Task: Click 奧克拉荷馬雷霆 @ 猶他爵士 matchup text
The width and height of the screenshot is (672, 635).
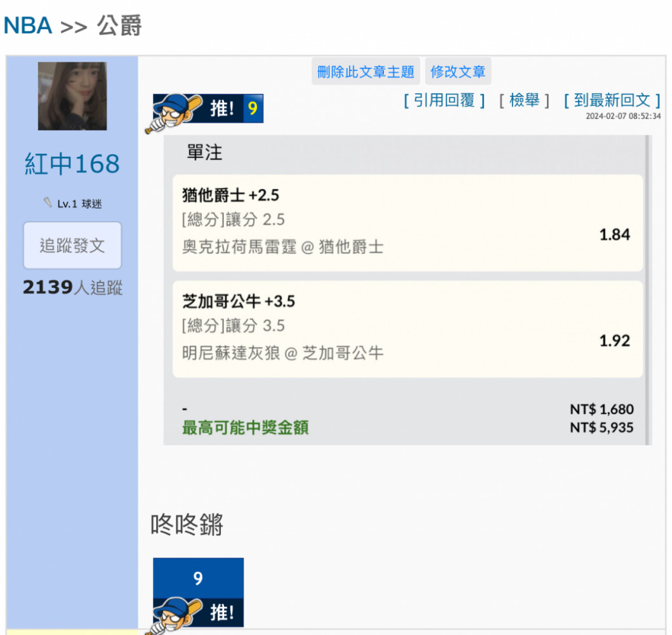Action: (x=283, y=248)
